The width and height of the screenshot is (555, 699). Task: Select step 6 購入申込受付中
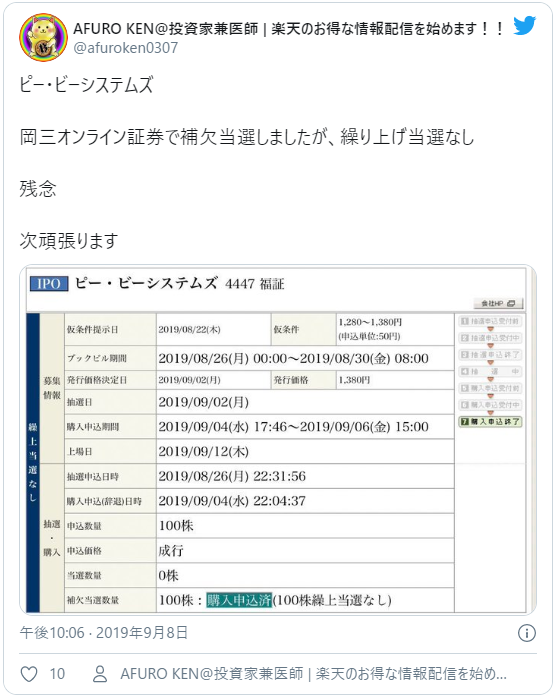(490, 405)
